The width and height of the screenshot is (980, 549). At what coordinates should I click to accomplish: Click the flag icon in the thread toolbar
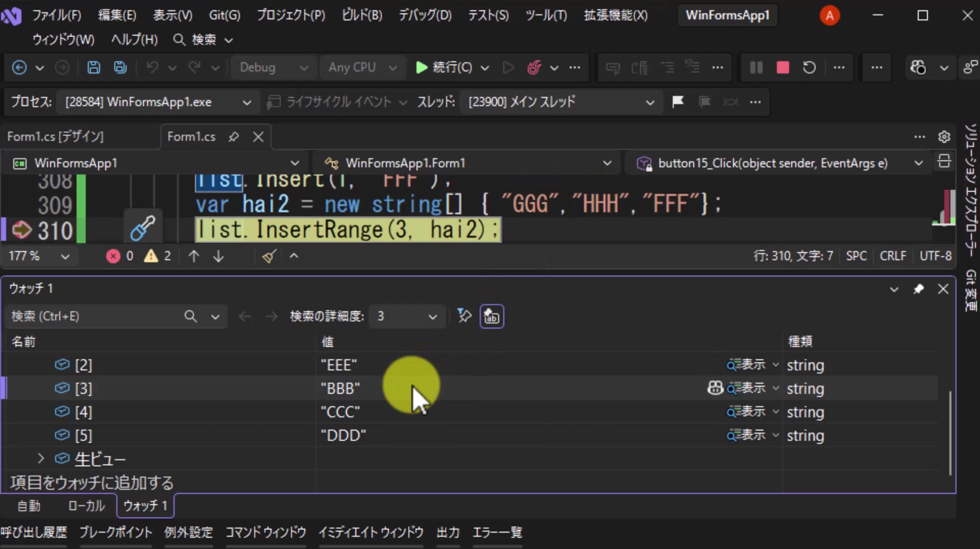(x=678, y=102)
